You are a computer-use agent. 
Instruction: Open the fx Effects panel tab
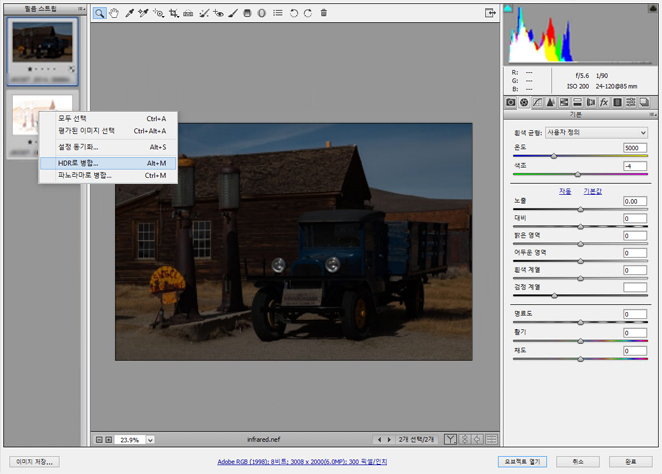(x=604, y=102)
